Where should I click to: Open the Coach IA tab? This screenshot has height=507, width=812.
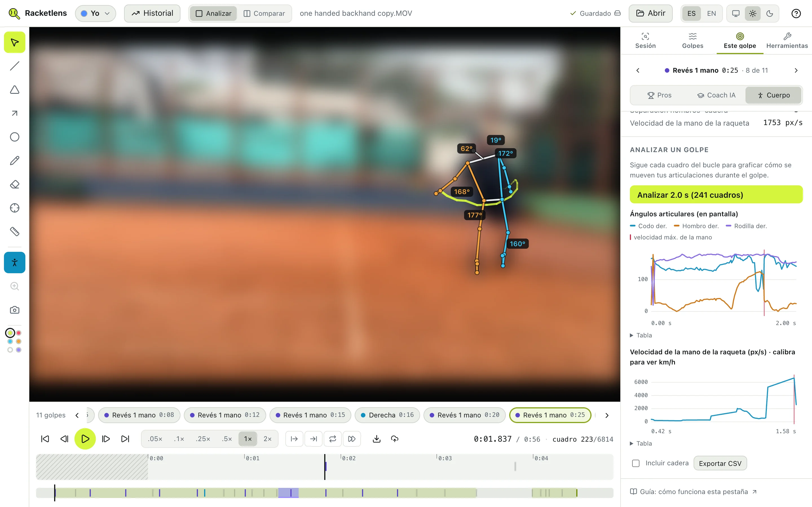(x=716, y=95)
